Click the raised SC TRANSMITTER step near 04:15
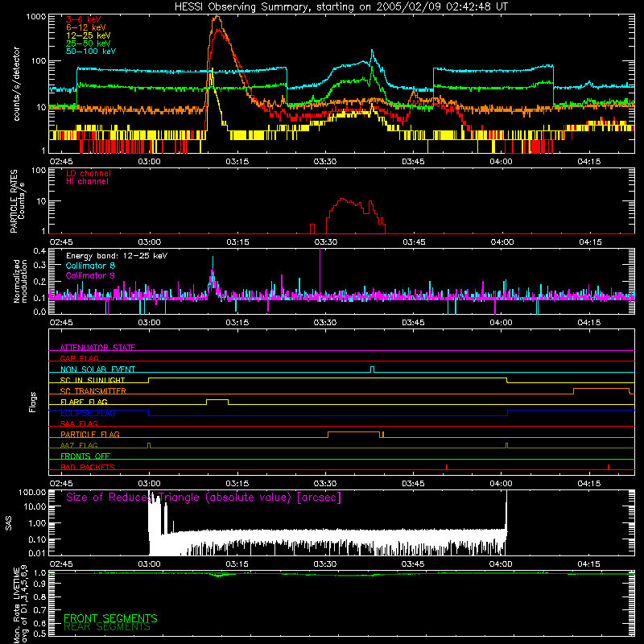644x644 pixels. coord(601,389)
